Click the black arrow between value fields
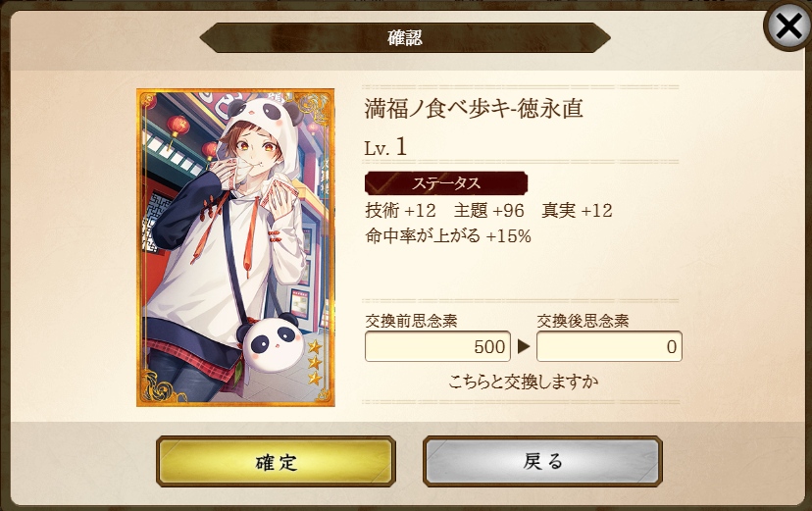Image resolution: width=812 pixels, height=511 pixels. (x=524, y=346)
